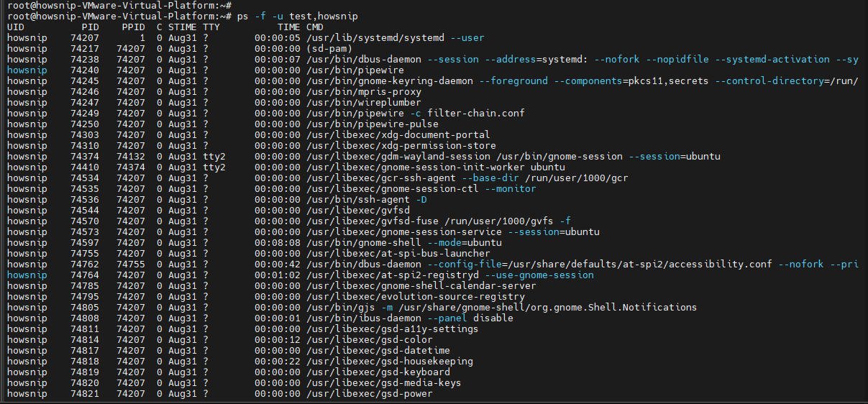The width and height of the screenshot is (868, 404).
Task: Click the at-spi2-registryd command path
Action: pos(393,275)
